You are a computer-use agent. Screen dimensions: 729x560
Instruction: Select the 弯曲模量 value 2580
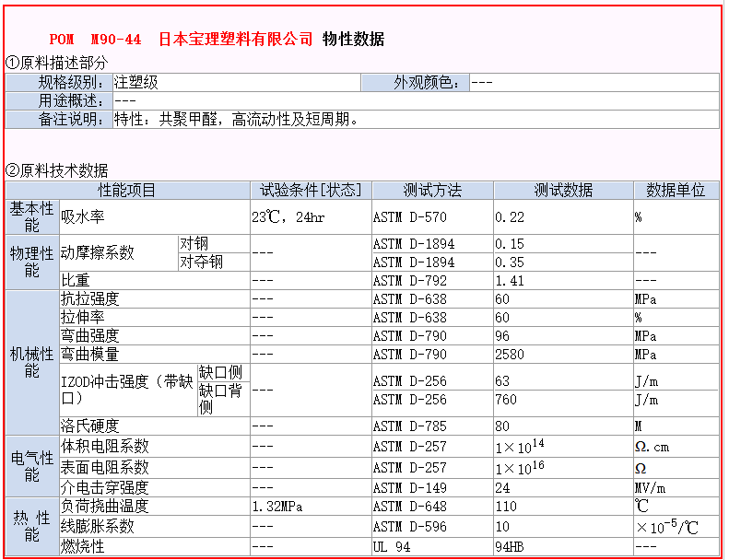coord(510,355)
